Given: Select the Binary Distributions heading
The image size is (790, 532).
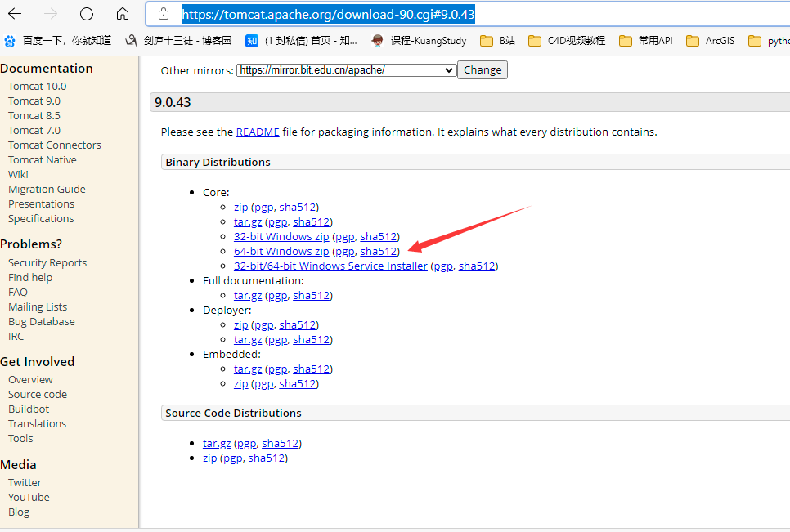Looking at the screenshot, I should (218, 162).
